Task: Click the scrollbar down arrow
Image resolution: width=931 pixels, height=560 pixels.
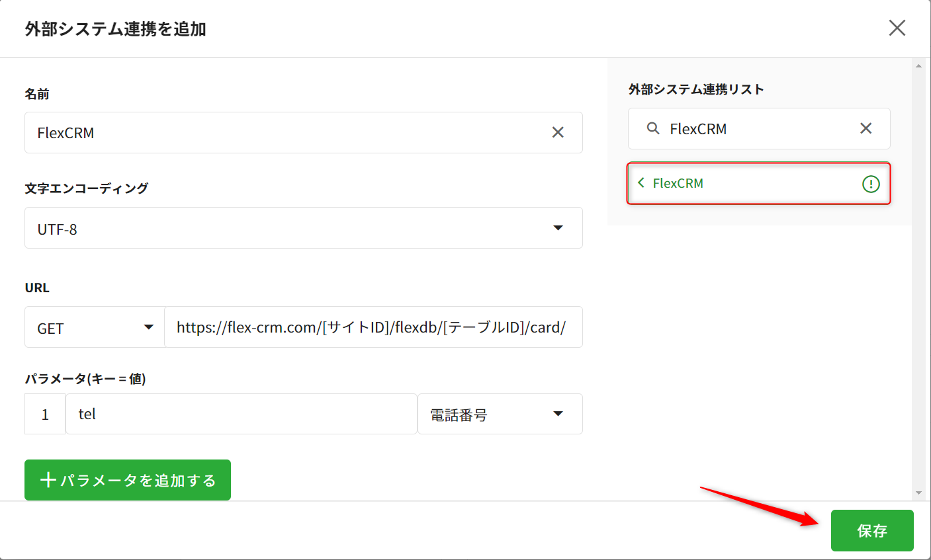Action: pyautogui.click(x=918, y=493)
